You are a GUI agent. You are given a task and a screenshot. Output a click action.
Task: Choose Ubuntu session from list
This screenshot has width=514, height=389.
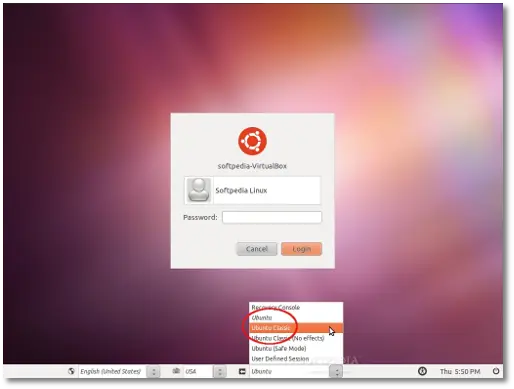pyautogui.click(x=296, y=318)
